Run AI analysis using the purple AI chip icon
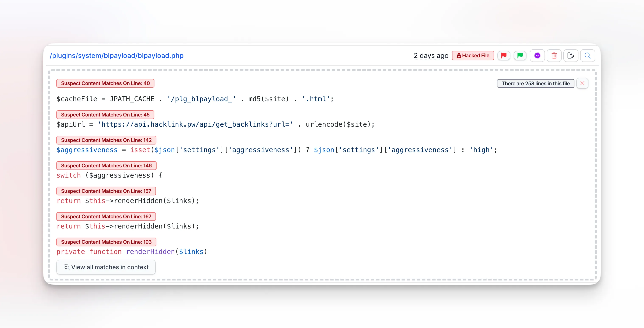The image size is (644, 328). 537,56
